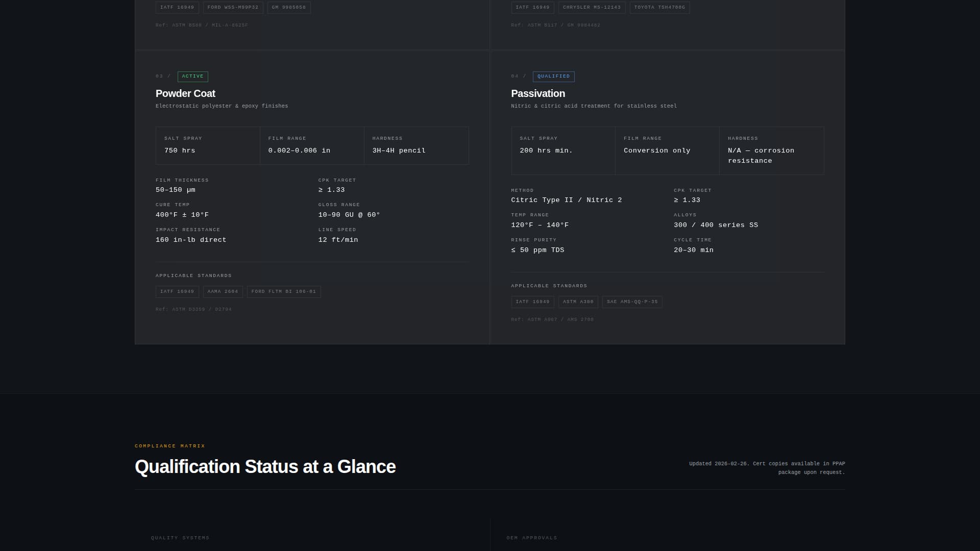Click the cert copies PPAP package notice text
Viewport: 980px width, 551px height.
click(767, 468)
